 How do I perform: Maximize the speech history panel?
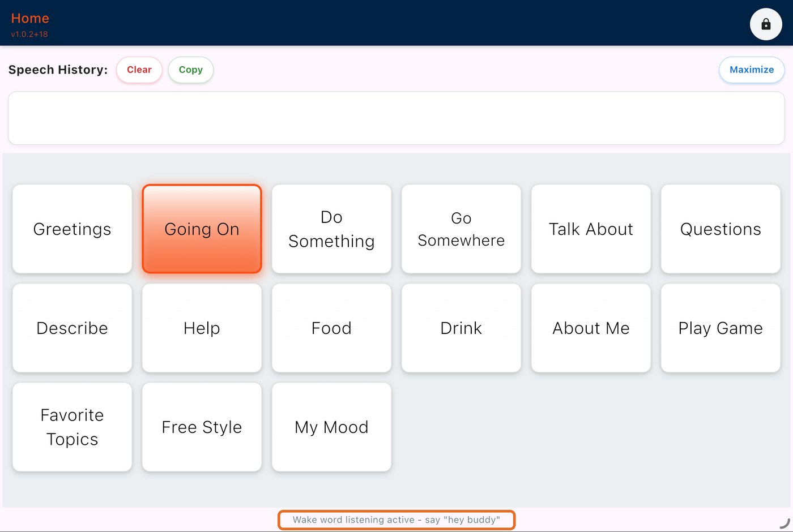(x=752, y=70)
